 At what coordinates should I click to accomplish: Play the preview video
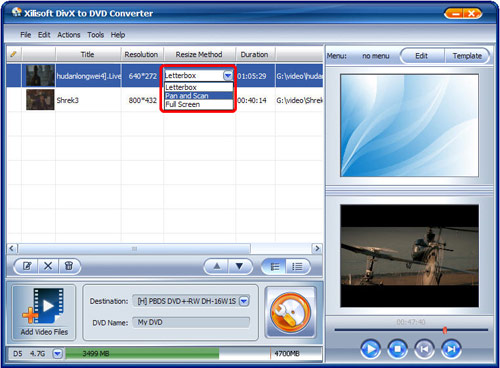(370, 349)
